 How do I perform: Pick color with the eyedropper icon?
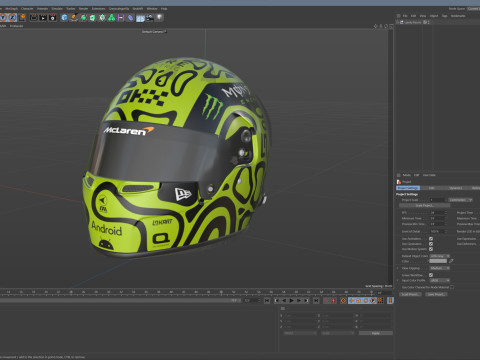(451, 261)
